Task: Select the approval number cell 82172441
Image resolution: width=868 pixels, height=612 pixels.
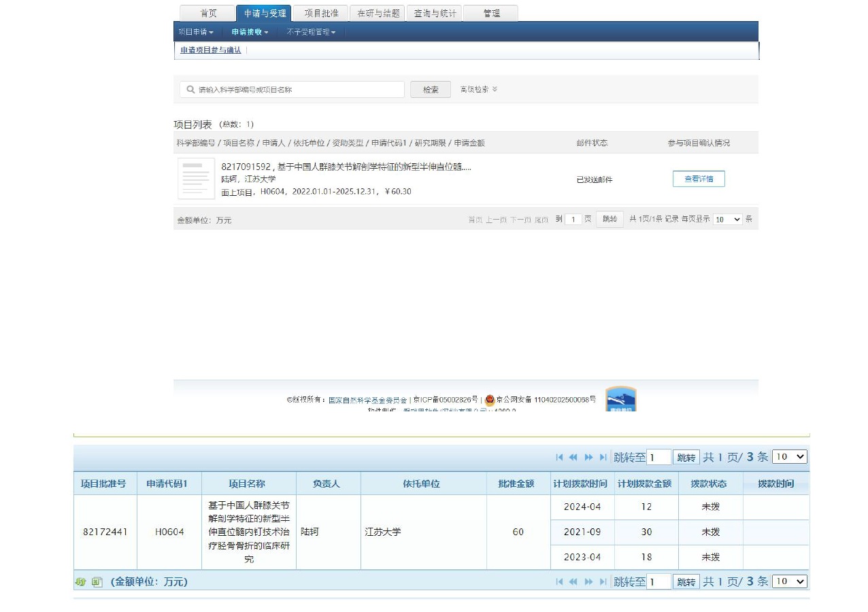Action: 105,532
